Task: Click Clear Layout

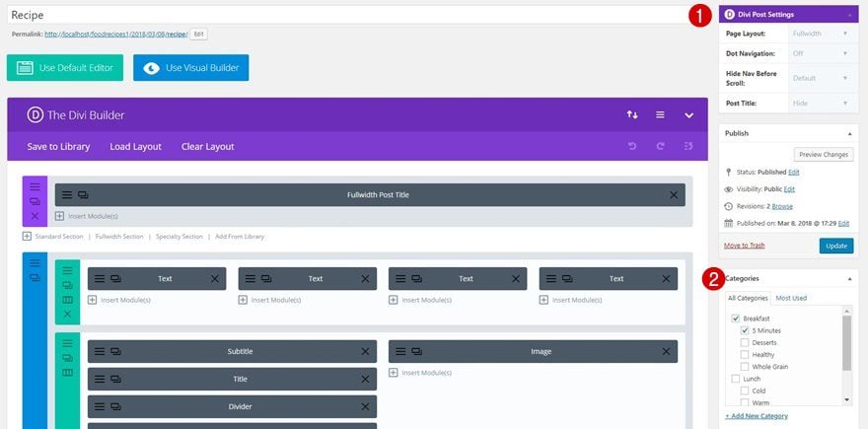Action: 207,147
